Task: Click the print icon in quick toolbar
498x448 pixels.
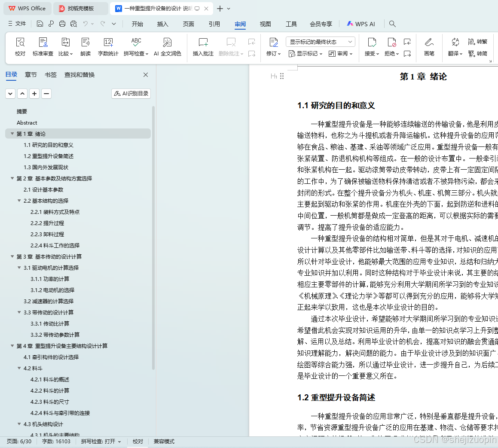Action: pos(62,24)
